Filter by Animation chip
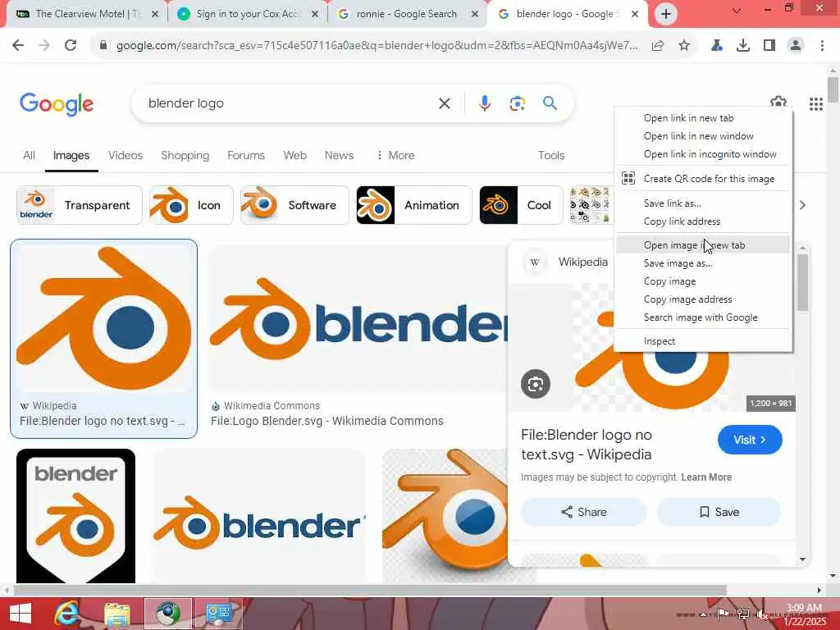The image size is (840, 630). pos(413,205)
